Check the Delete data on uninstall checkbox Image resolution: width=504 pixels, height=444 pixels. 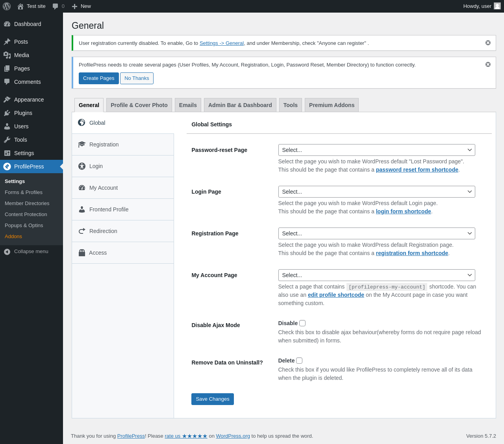point(299,361)
